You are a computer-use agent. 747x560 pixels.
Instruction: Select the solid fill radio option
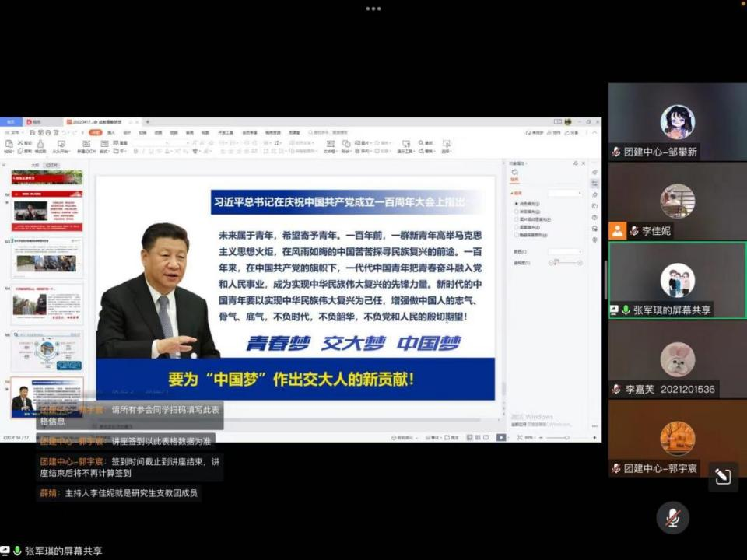tap(516, 204)
